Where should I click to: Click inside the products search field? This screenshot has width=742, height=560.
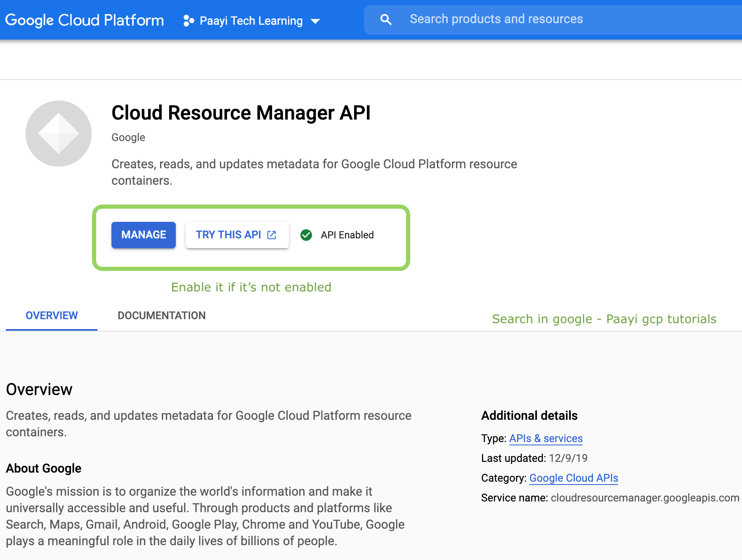point(495,19)
